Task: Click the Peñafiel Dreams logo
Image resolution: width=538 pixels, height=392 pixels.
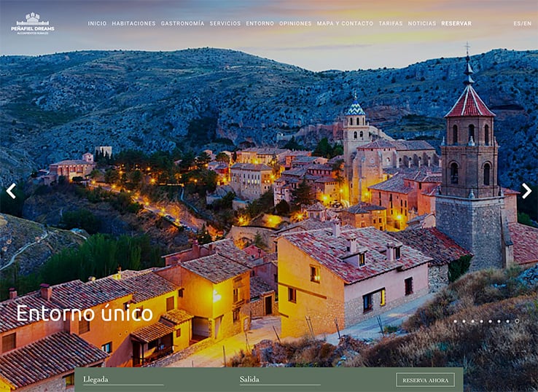Action: (x=33, y=23)
